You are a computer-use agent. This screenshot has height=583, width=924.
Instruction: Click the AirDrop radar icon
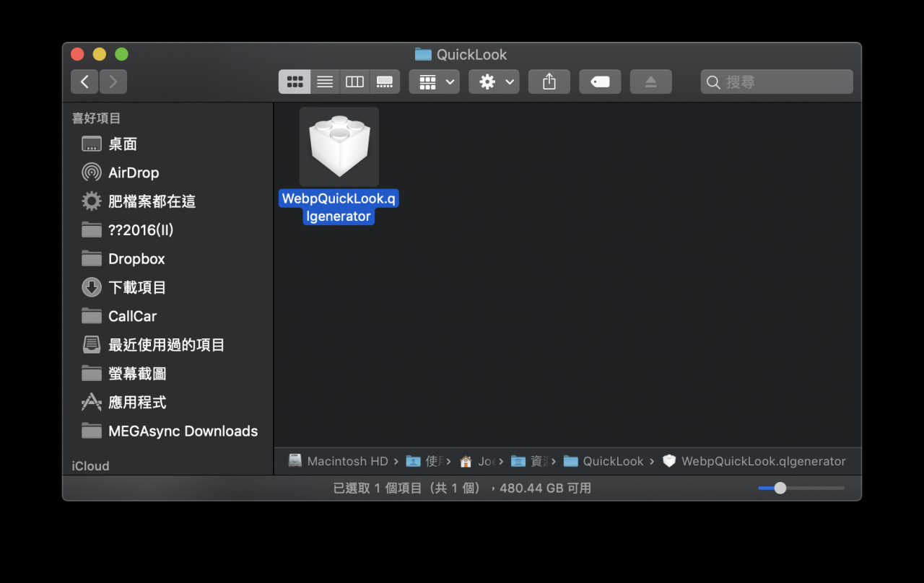(x=92, y=172)
